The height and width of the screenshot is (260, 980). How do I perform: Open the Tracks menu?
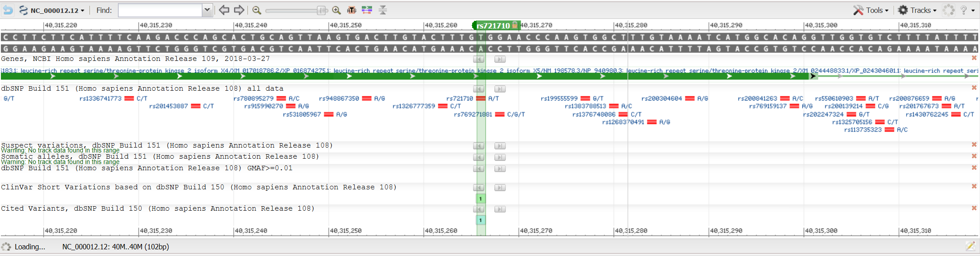pyautogui.click(x=917, y=10)
